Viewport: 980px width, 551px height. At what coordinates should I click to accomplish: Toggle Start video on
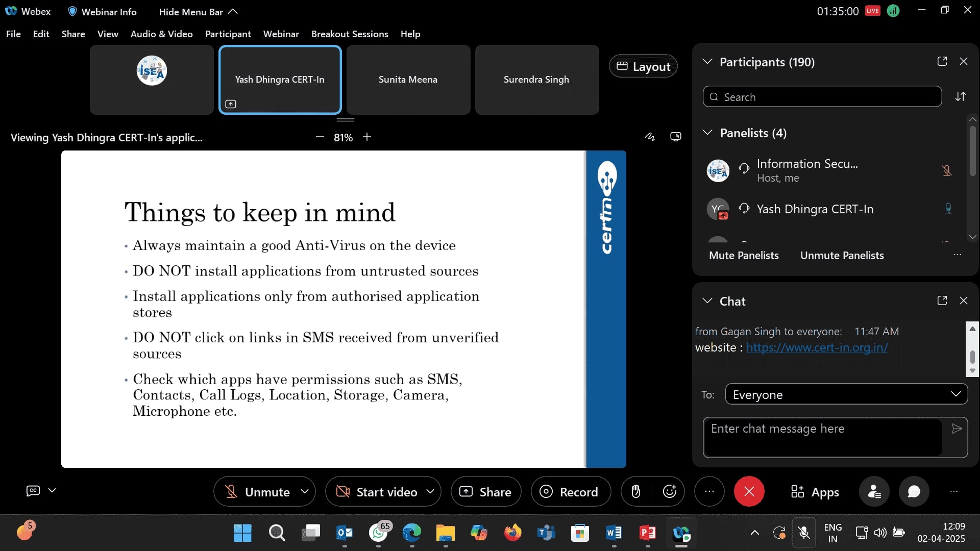pos(378,492)
